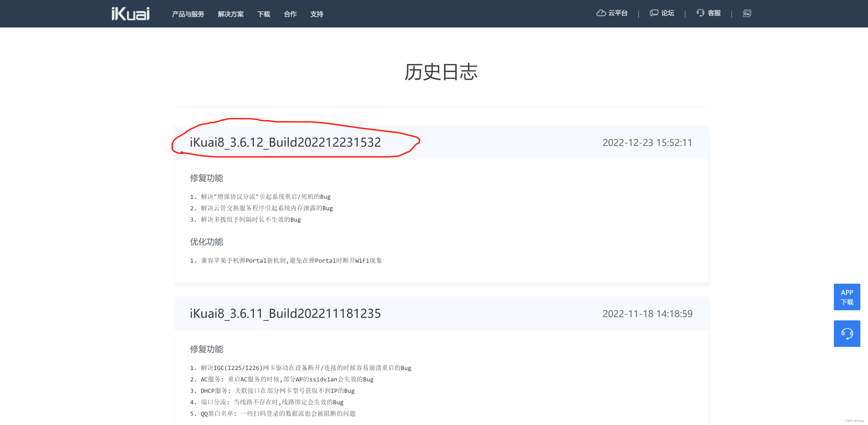The height and width of the screenshot is (425, 868).
Task: Select the iKuai8_3.6.11_Build202211181235 release title
Action: point(285,314)
